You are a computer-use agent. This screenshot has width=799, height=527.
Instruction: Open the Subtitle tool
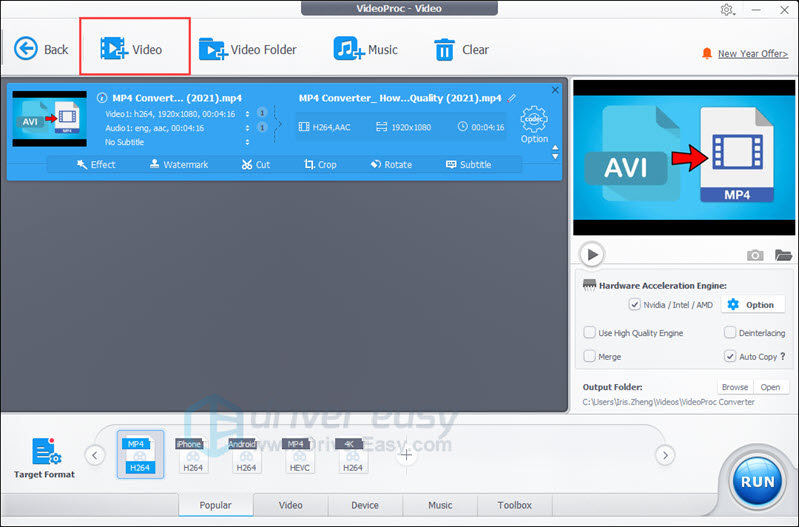pyautogui.click(x=469, y=165)
